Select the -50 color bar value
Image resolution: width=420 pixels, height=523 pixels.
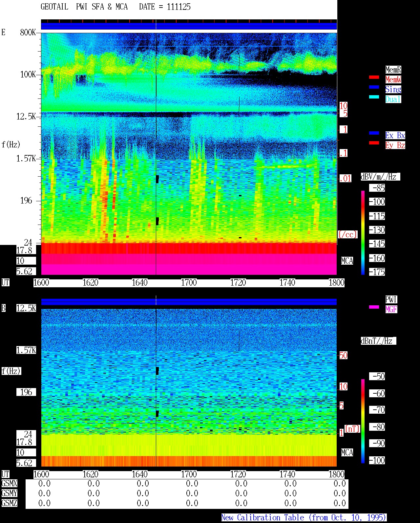click(x=377, y=376)
